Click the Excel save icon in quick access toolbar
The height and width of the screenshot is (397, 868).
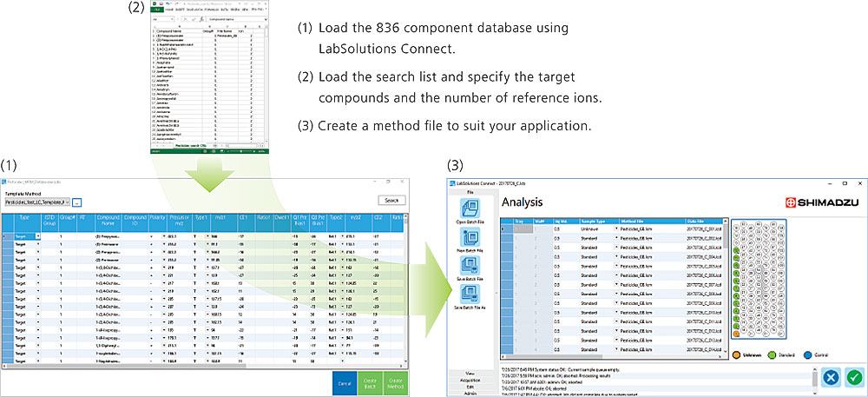161,3
